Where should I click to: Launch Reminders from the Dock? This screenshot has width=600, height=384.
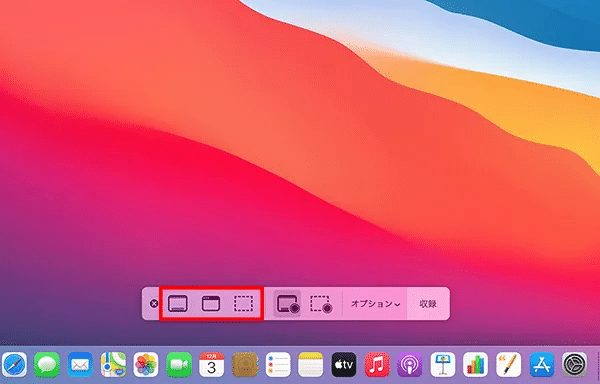tap(278, 364)
